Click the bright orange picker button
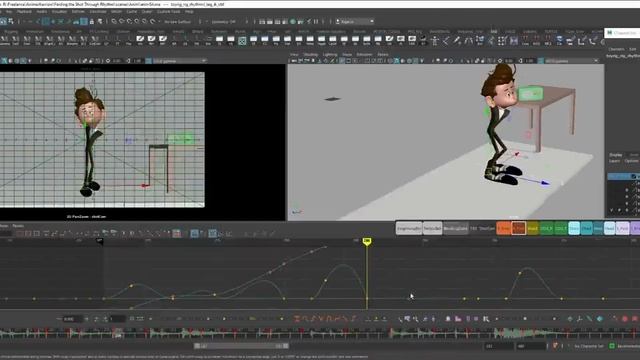 point(504,229)
